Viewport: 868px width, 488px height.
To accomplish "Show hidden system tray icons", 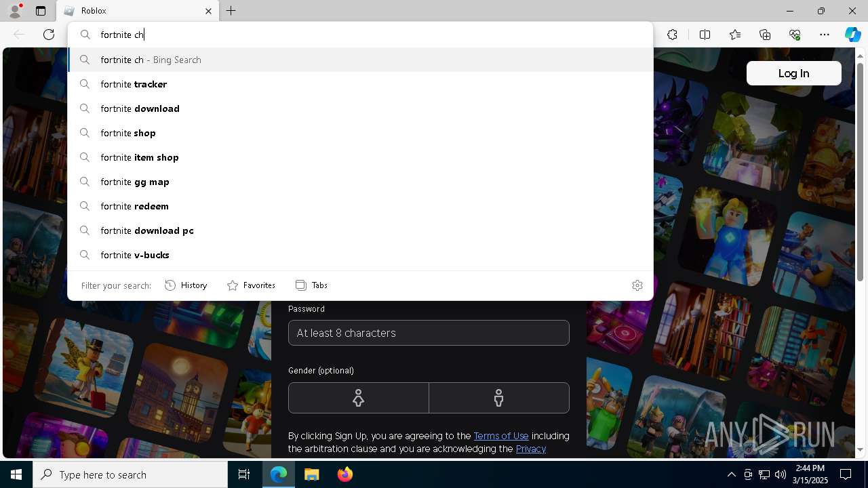I will pyautogui.click(x=731, y=474).
